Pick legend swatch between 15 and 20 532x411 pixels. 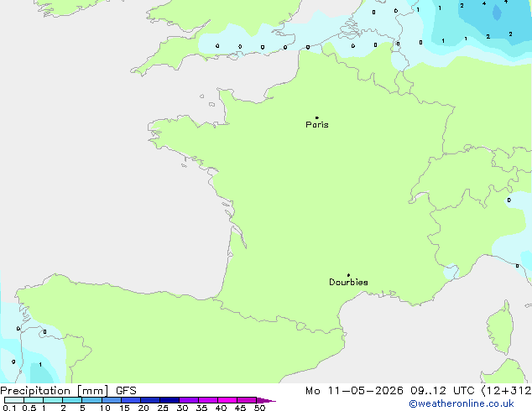pyautogui.click(x=130, y=400)
